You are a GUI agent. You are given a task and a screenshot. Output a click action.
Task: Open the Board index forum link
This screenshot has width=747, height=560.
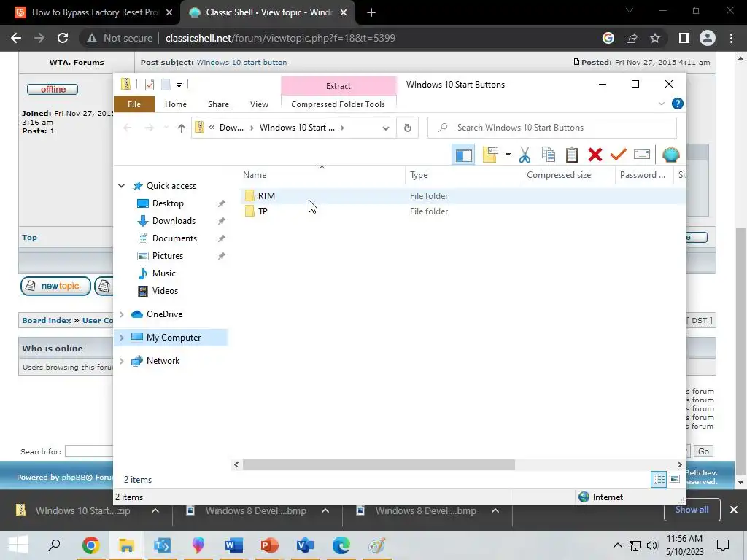(x=46, y=321)
